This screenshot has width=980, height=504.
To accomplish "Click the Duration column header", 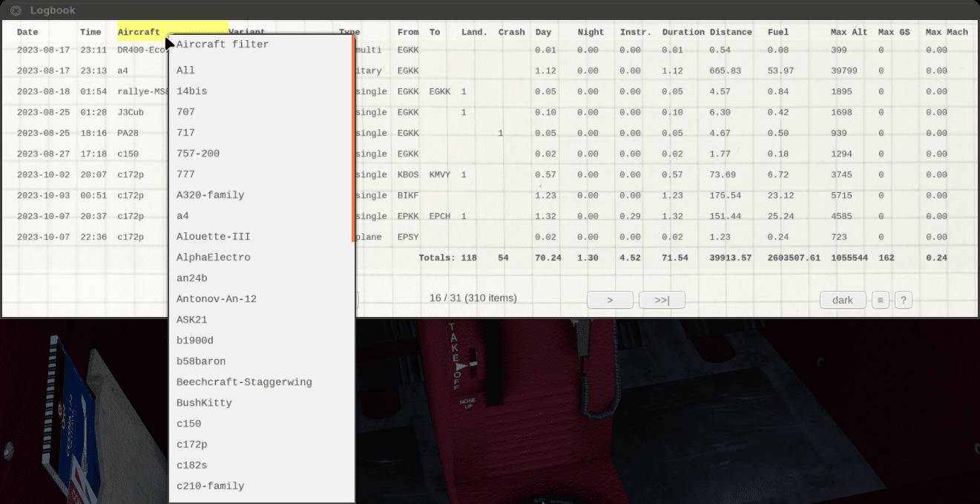I will click(x=683, y=32).
